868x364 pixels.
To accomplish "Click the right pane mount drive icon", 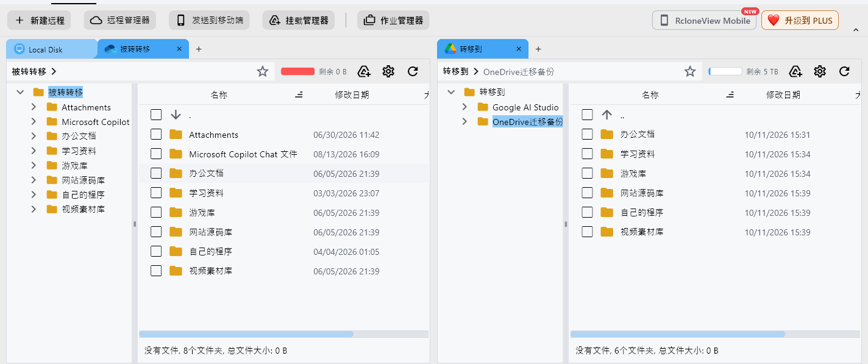I will pyautogui.click(x=795, y=71).
